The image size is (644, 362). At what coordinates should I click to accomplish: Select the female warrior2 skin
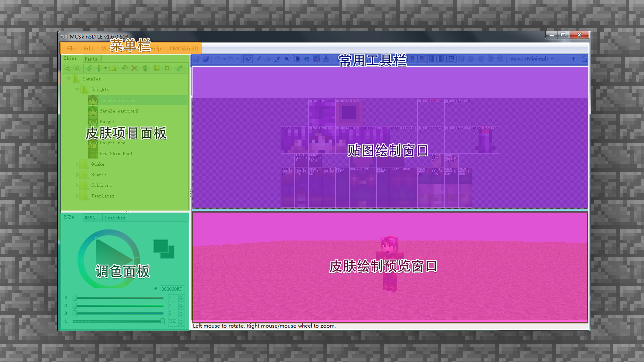click(x=119, y=111)
